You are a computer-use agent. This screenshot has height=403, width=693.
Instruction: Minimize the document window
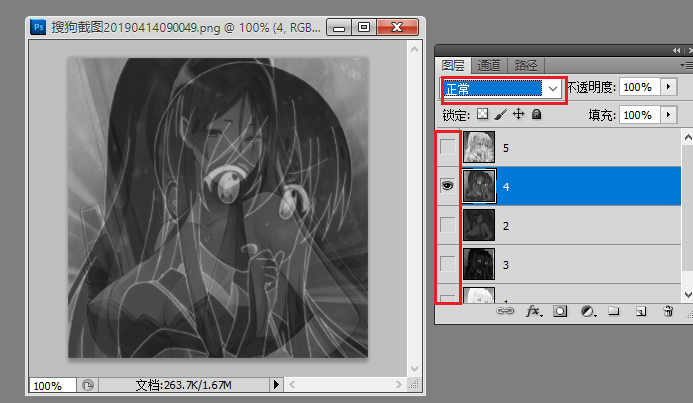pyautogui.click(x=339, y=27)
